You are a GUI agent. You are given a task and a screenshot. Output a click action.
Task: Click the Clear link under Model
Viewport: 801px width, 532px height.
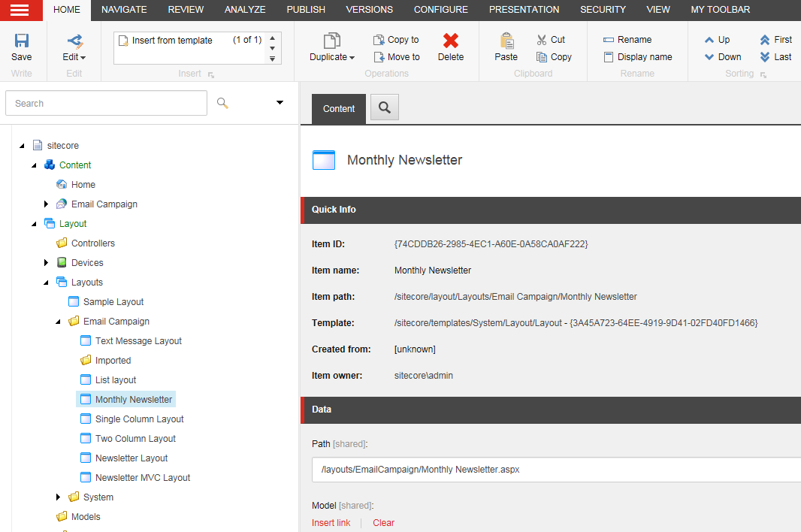tap(383, 523)
